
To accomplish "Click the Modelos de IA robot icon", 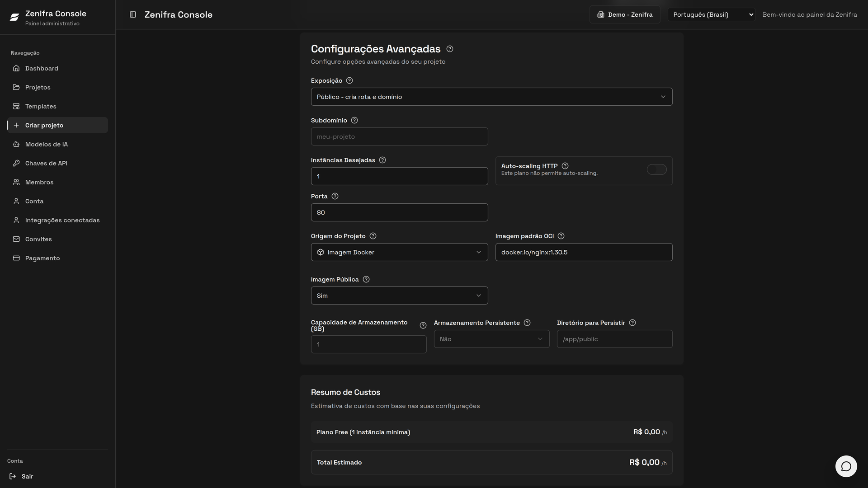I will (16, 144).
